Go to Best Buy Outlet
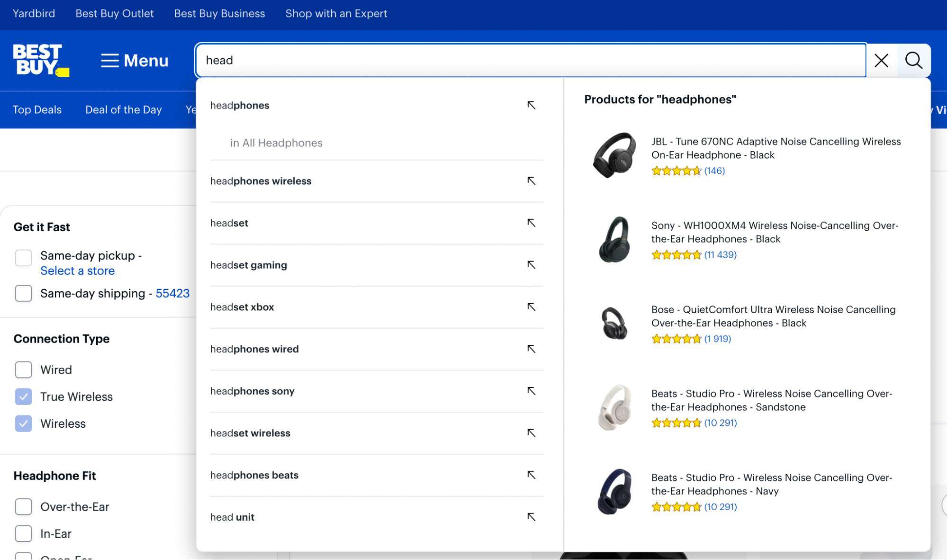This screenshot has height=560, width=947. (x=114, y=14)
